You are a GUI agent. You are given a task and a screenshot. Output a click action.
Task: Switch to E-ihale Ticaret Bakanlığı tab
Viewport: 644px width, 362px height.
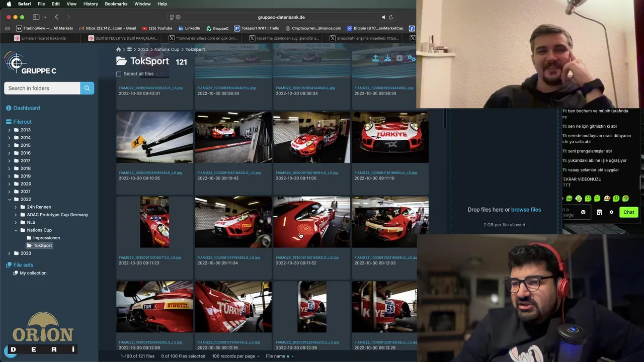click(41, 38)
